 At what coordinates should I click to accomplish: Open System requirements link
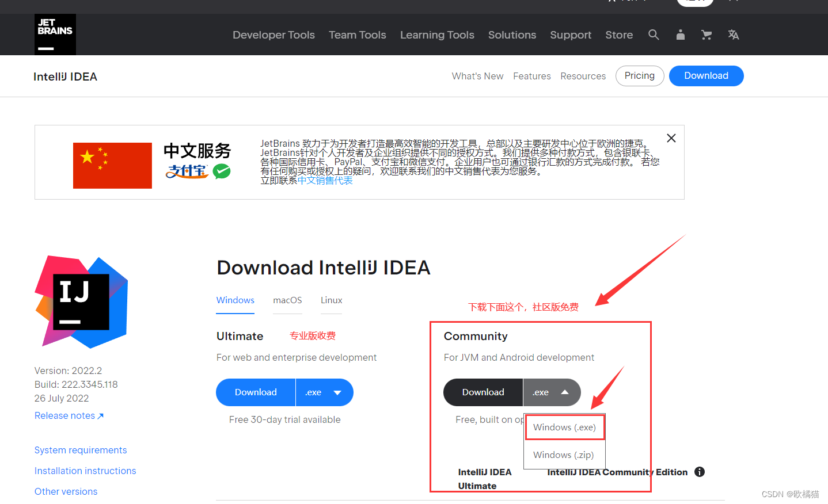(81, 450)
